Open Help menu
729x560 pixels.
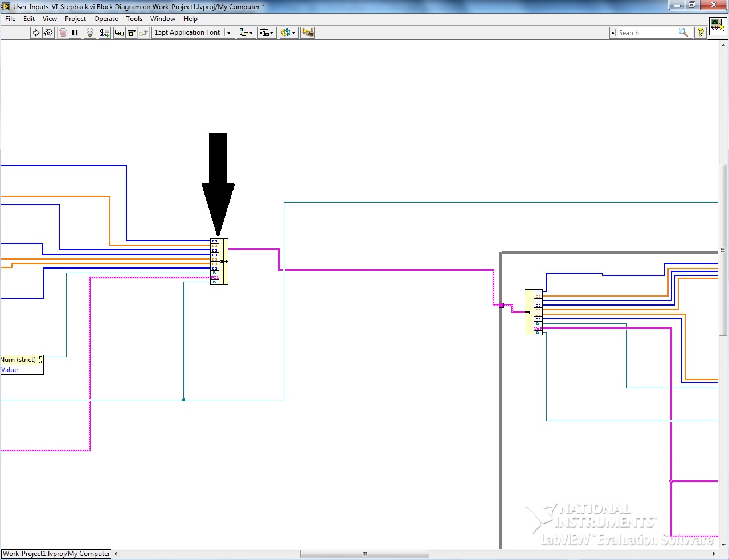[x=190, y=19]
